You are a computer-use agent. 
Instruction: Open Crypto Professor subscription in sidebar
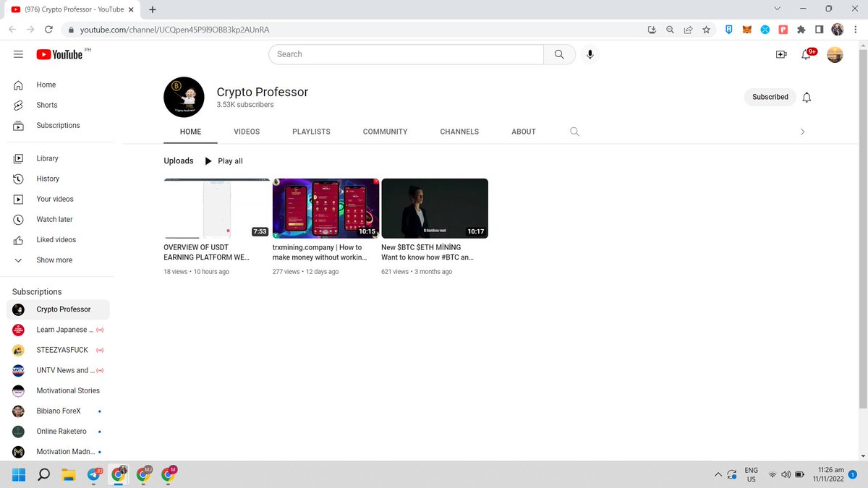[58, 309]
